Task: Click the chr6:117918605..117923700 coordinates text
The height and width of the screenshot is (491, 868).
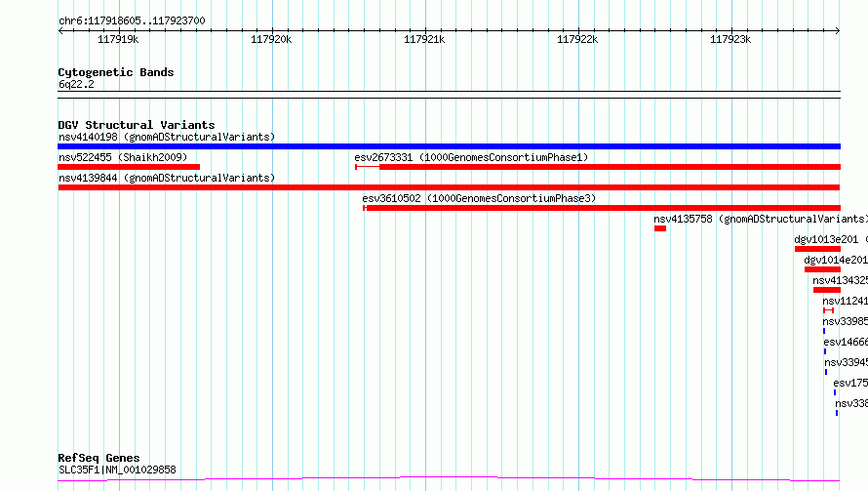Action: (x=132, y=20)
